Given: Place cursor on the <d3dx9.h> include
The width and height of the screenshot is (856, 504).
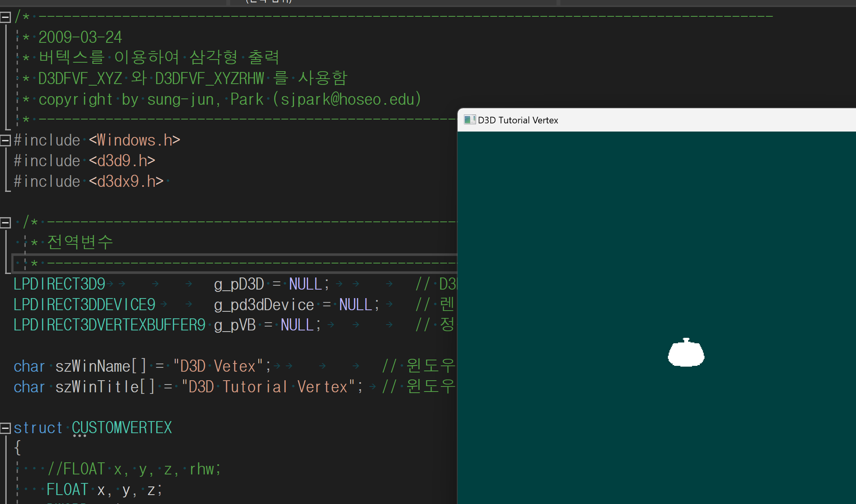Looking at the screenshot, I should coord(126,182).
